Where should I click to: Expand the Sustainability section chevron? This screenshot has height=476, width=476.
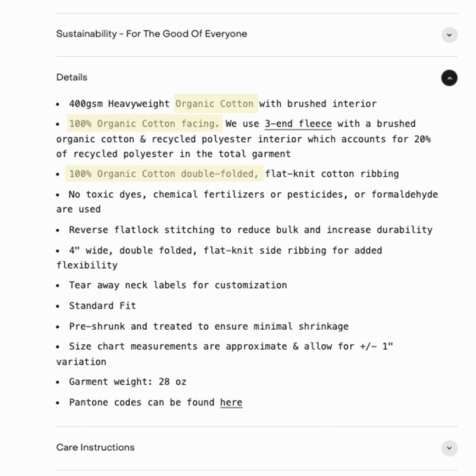(x=449, y=35)
